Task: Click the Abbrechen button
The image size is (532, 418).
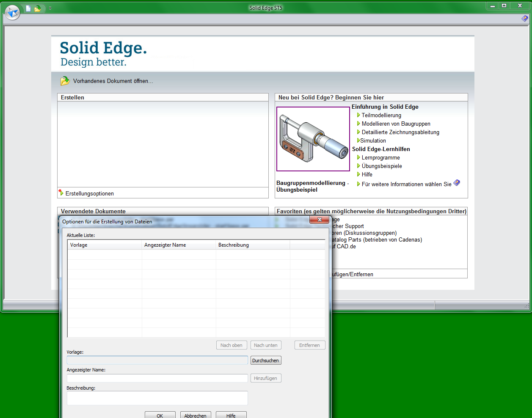Action: pos(196,415)
